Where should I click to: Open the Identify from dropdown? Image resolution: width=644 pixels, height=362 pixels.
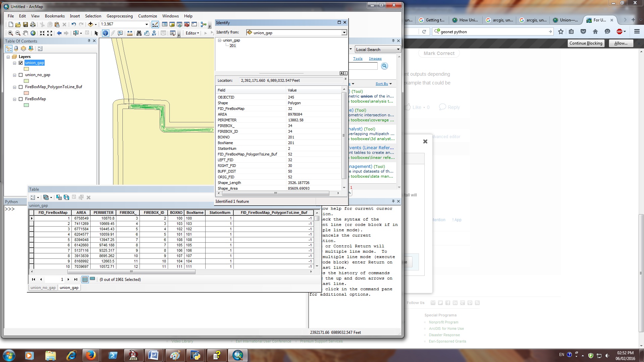344,33
